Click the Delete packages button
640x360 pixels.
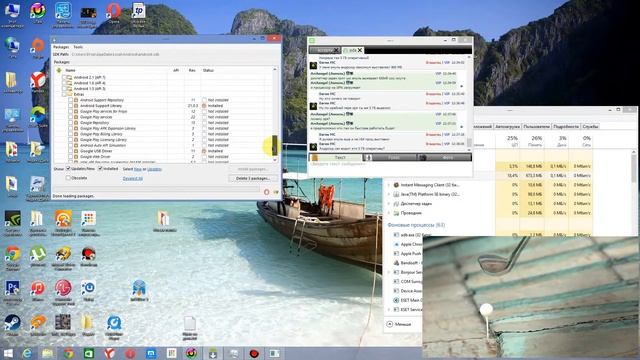[253, 178]
